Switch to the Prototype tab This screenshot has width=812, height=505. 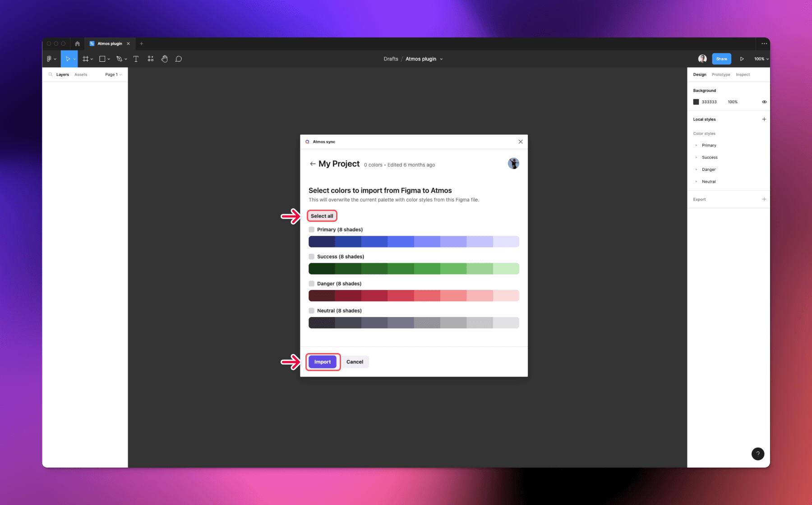coord(721,74)
